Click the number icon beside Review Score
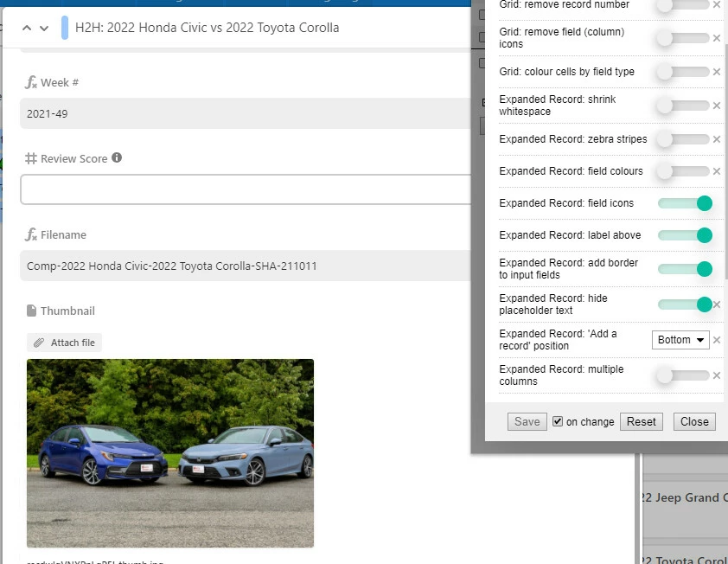This screenshot has height=564, width=728. click(x=30, y=158)
